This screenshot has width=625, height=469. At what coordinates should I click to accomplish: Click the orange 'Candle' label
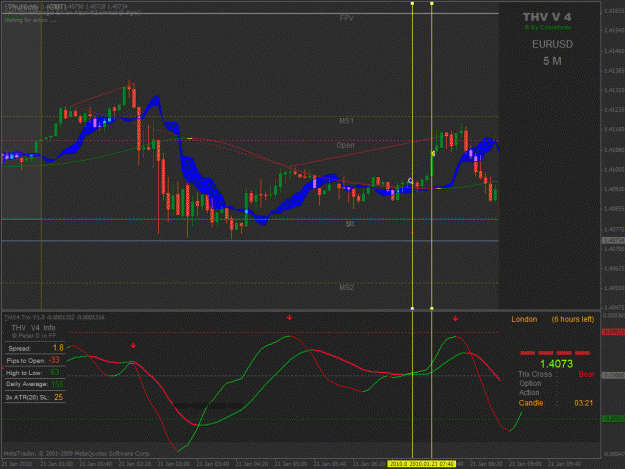(531, 403)
